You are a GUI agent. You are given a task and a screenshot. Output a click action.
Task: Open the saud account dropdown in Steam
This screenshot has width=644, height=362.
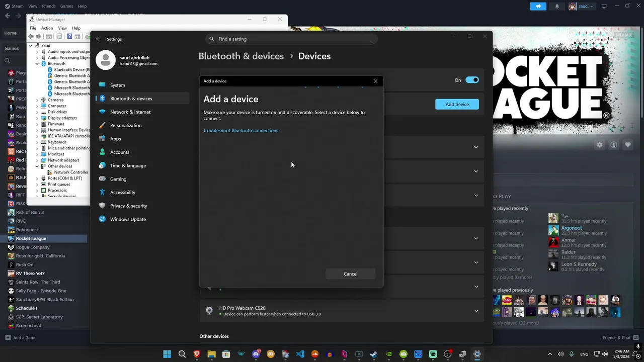581,6
